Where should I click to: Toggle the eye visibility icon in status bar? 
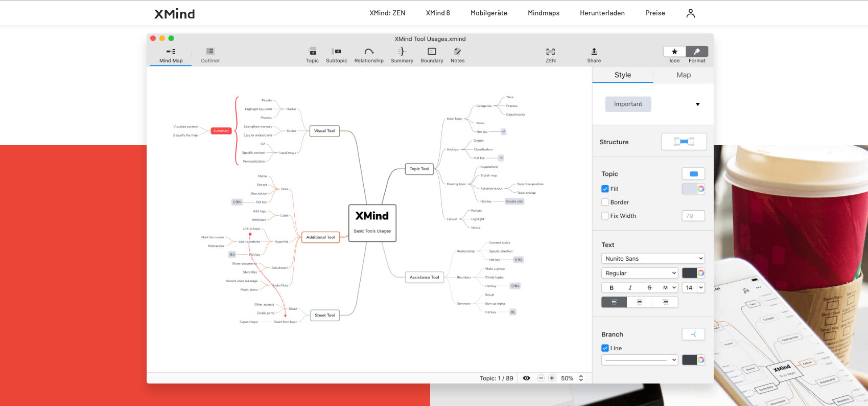526,378
